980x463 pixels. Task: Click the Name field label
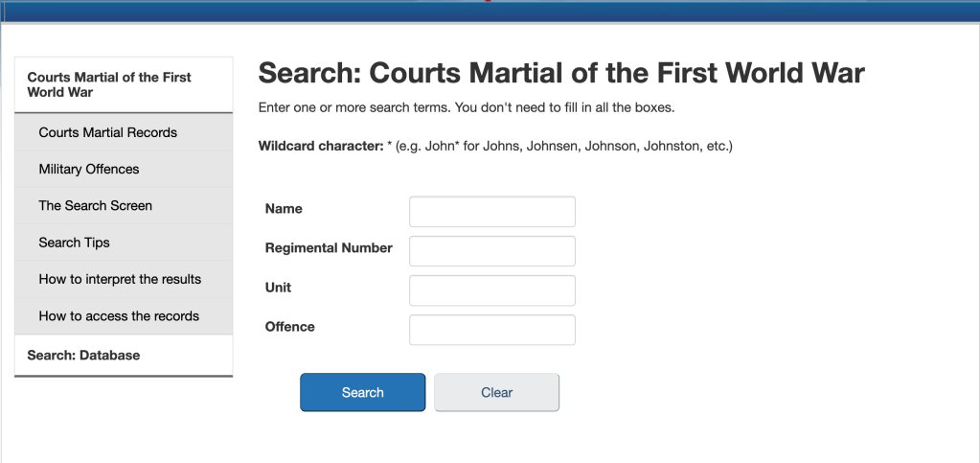click(284, 208)
